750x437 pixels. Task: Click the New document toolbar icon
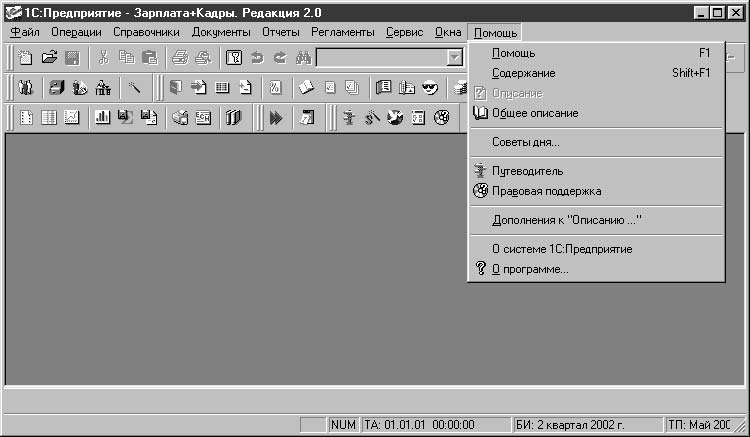(26, 58)
